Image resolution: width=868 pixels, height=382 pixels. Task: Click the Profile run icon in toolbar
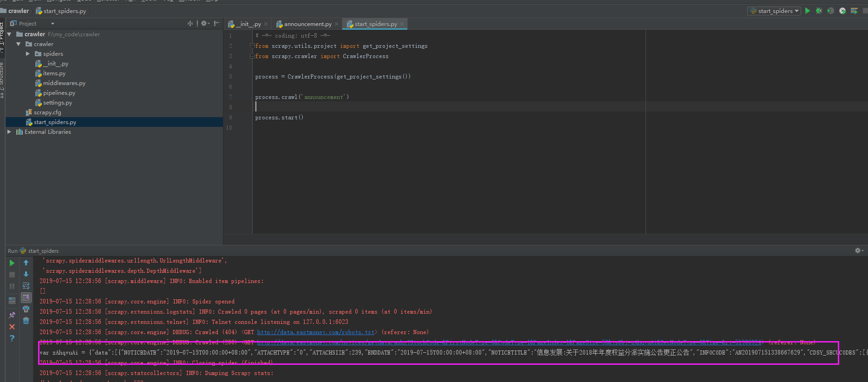point(842,11)
